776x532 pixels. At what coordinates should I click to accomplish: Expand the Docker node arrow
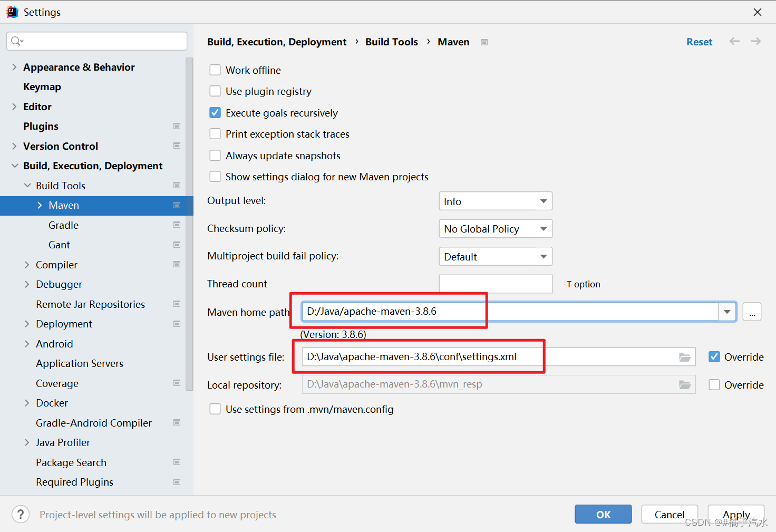point(27,403)
